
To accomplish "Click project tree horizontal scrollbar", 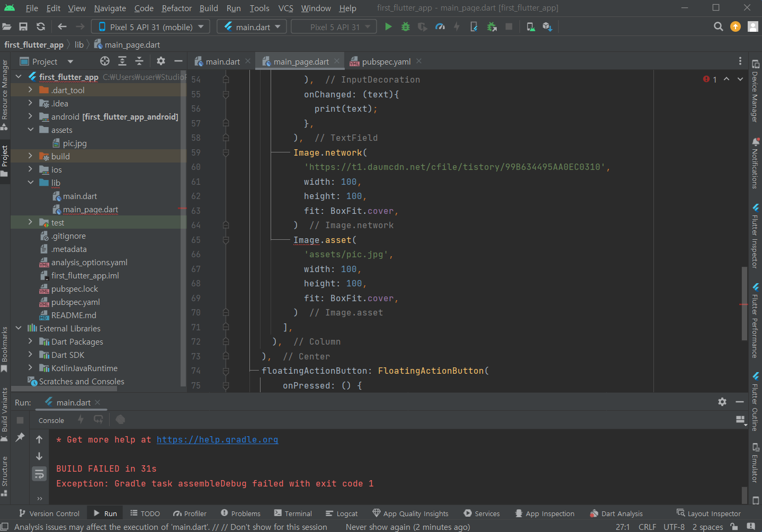I will coord(64,389).
